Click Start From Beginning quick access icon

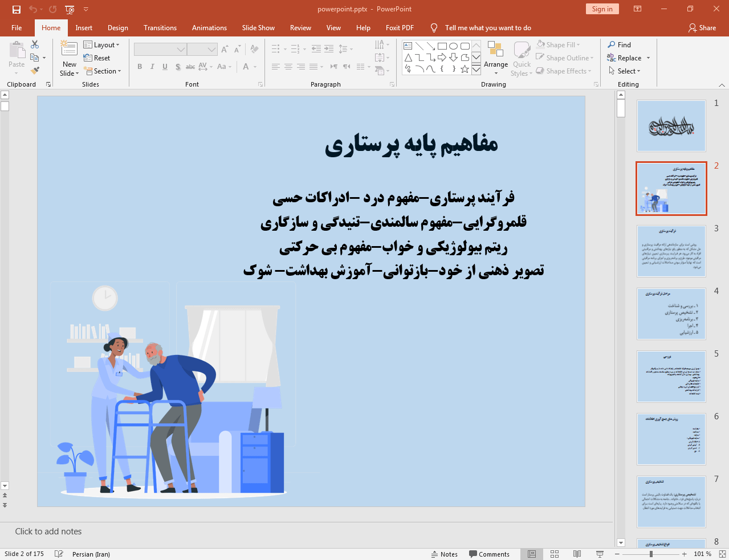pyautogui.click(x=70, y=9)
